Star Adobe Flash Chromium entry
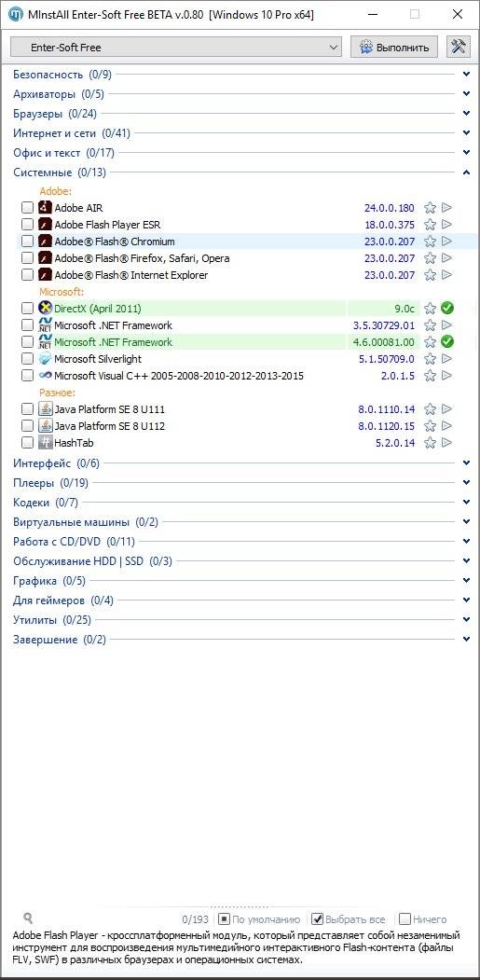 pyautogui.click(x=430, y=242)
